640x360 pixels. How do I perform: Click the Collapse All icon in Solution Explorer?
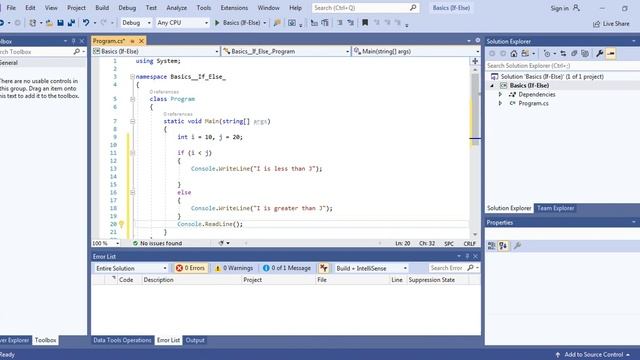pyautogui.click(x=574, y=53)
